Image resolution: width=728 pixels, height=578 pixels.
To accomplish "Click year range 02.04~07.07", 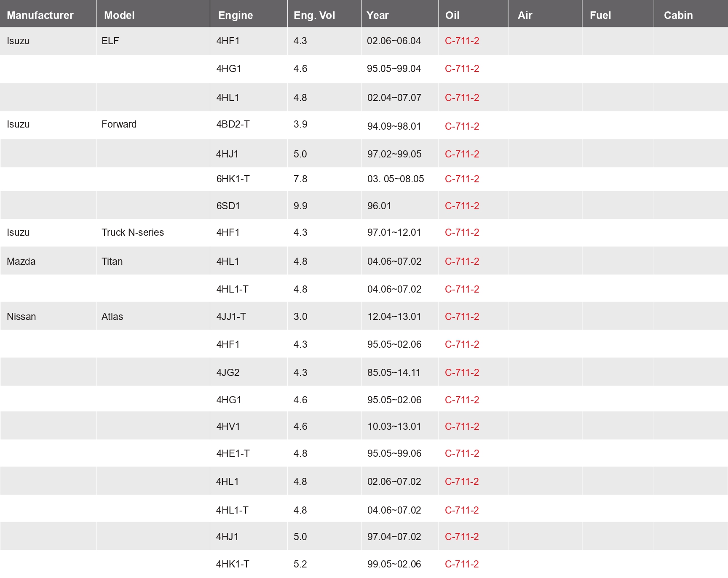I will [394, 98].
